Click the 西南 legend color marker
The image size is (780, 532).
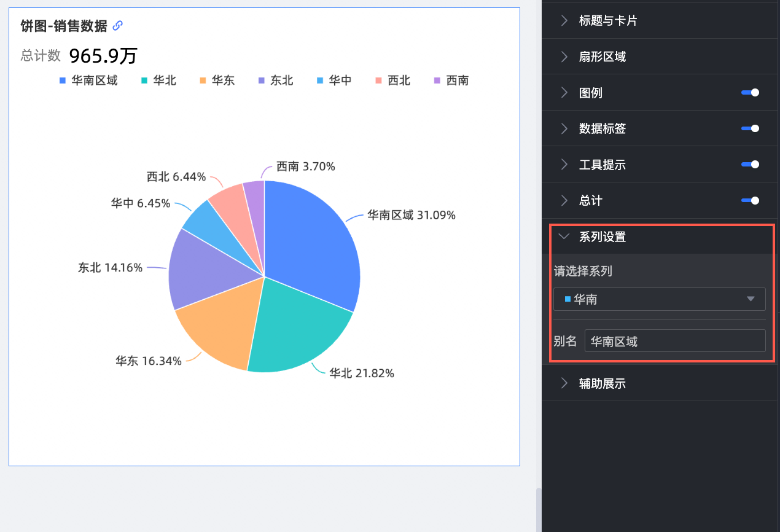[437, 80]
